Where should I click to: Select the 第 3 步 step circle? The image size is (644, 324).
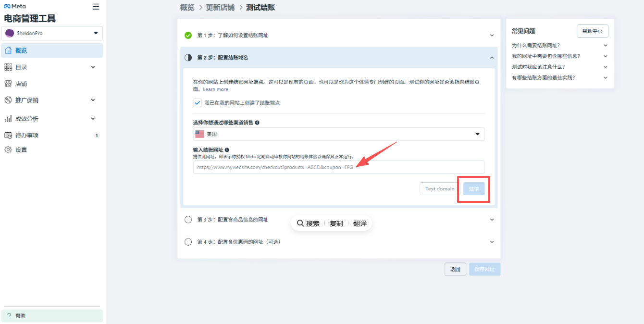[x=188, y=220]
